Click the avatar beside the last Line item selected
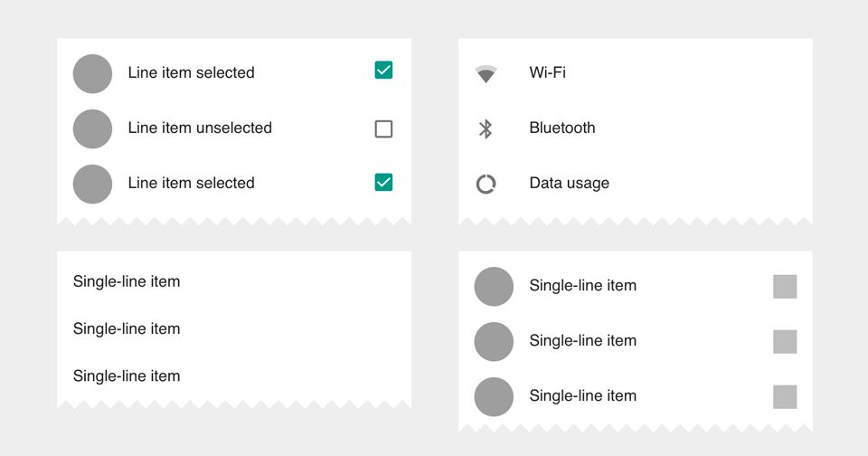This screenshot has width=868, height=456. point(92,184)
